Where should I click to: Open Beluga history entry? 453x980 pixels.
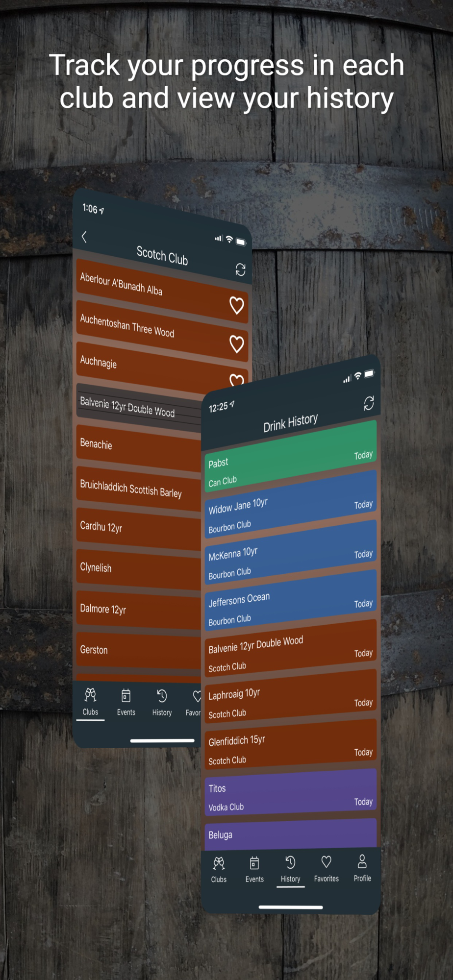[291, 834]
